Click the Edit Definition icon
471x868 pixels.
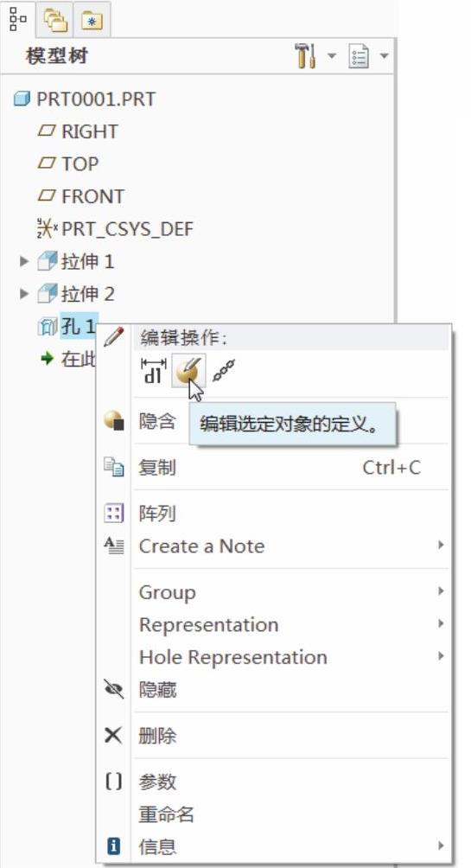pos(188,371)
